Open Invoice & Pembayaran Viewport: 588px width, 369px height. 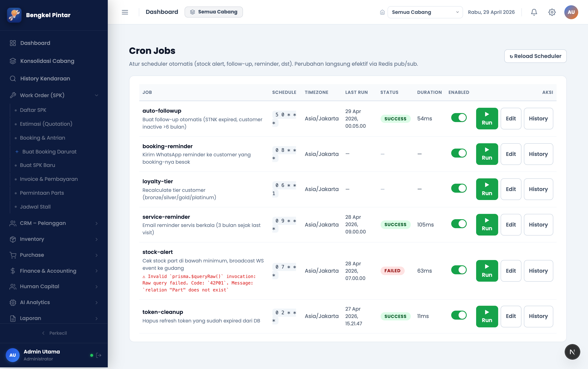(x=49, y=179)
